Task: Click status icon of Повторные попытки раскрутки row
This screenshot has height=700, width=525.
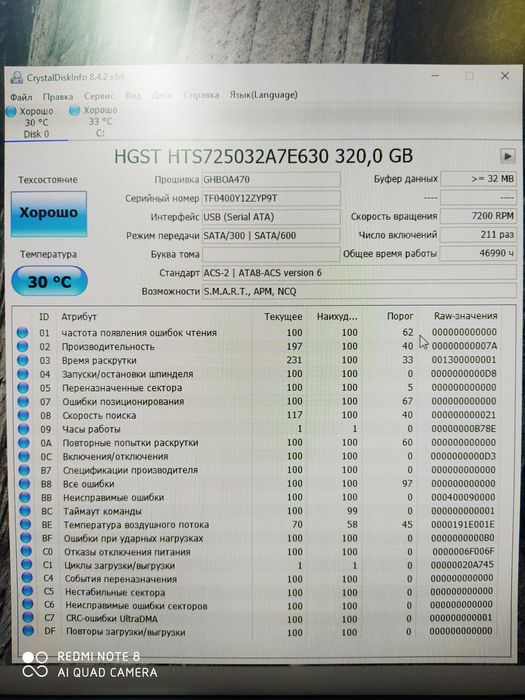Action: (24, 443)
